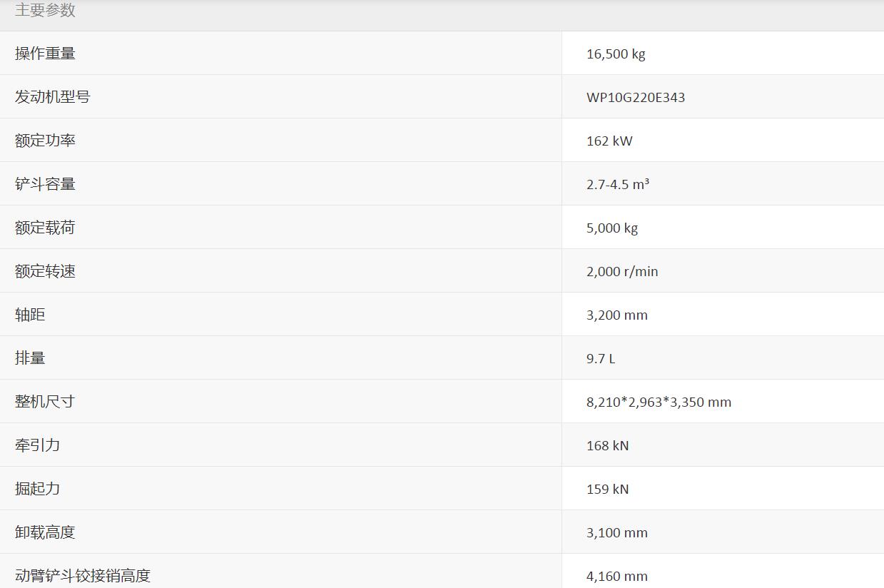
Task: Click the 2.7-4.5 m³ value
Action: click(x=617, y=185)
